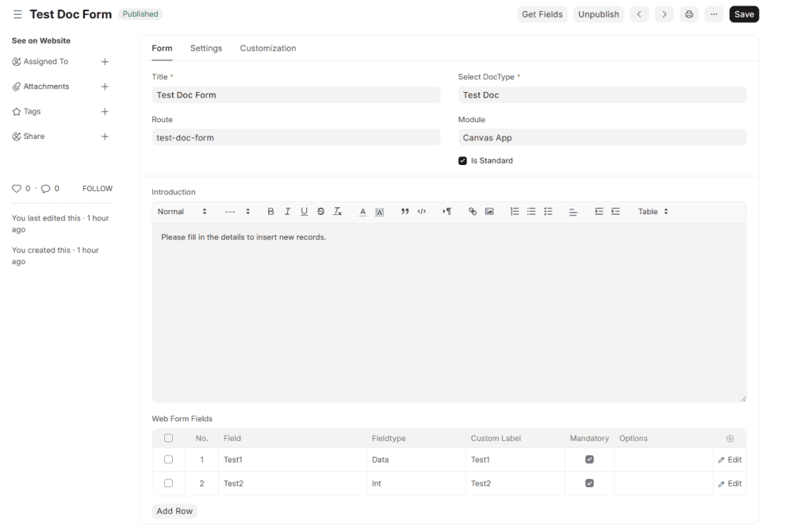Image resolution: width=812 pixels, height=530 pixels.
Task: Click the strikethrough formatting icon
Action: (320, 212)
